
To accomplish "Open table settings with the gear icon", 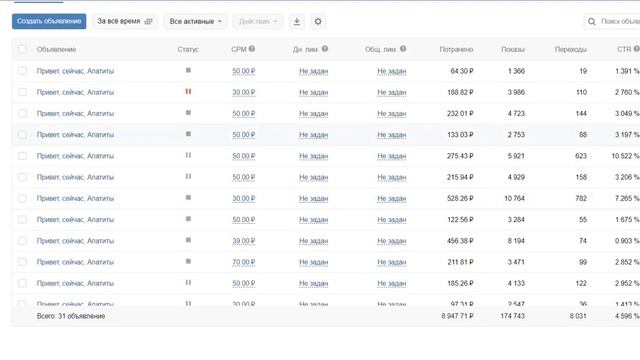I will [x=318, y=21].
